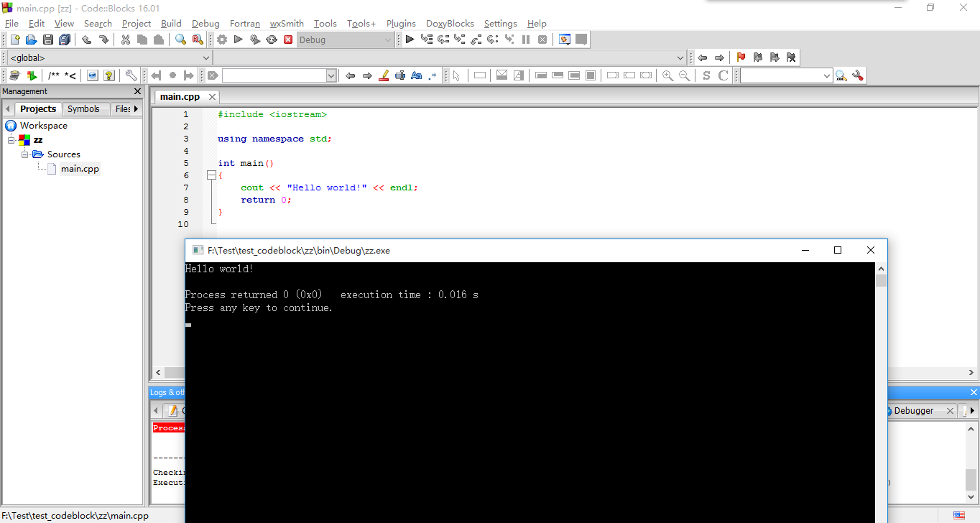Open the <global> scope dropdown
The height and width of the screenshot is (523, 980).
206,57
